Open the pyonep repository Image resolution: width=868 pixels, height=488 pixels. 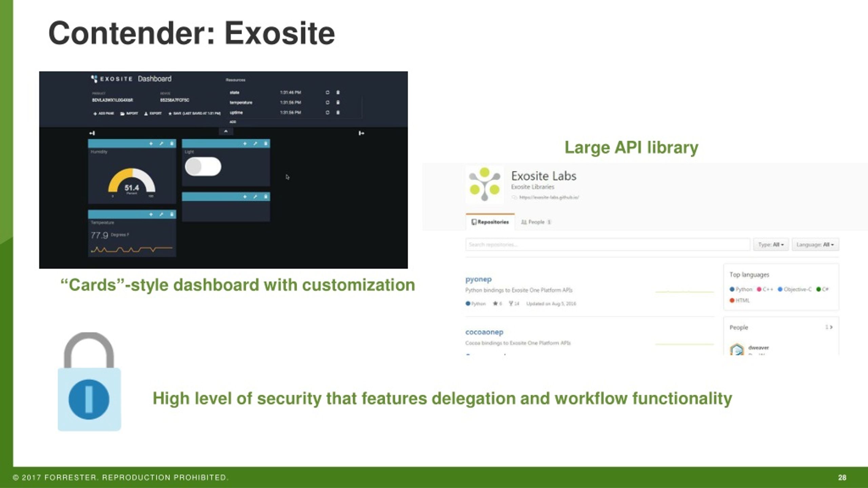(x=478, y=280)
